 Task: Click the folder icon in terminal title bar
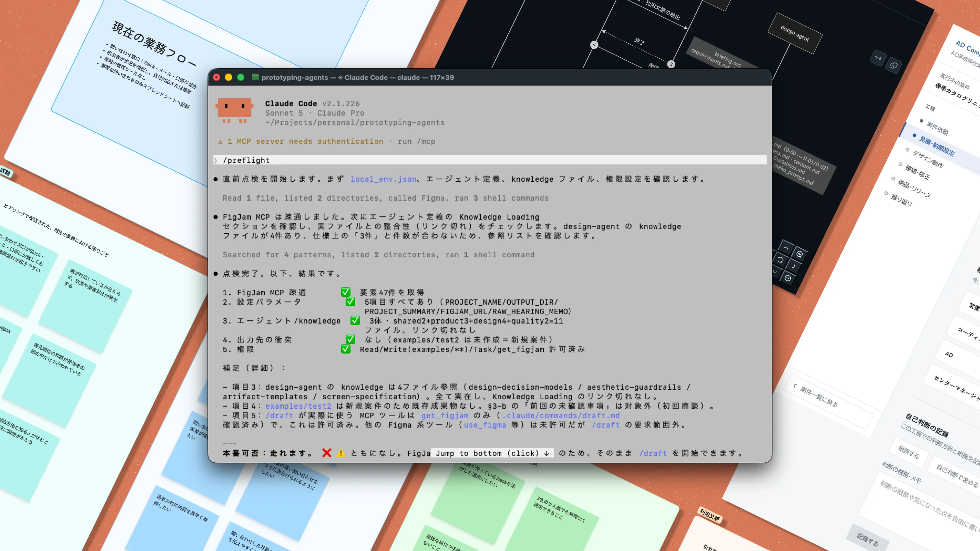click(255, 77)
